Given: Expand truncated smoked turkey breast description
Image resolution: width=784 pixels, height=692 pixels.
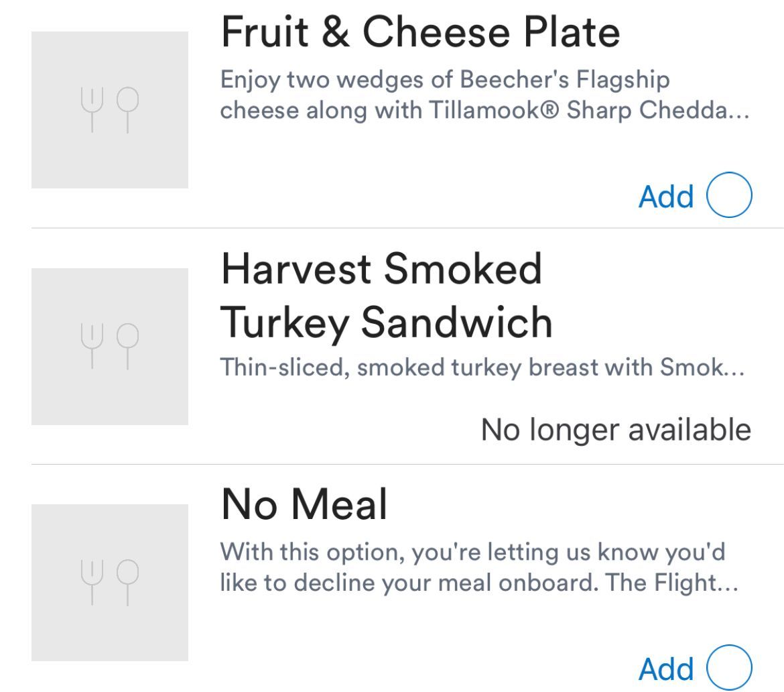Looking at the screenshot, I should pyautogui.click(x=482, y=367).
